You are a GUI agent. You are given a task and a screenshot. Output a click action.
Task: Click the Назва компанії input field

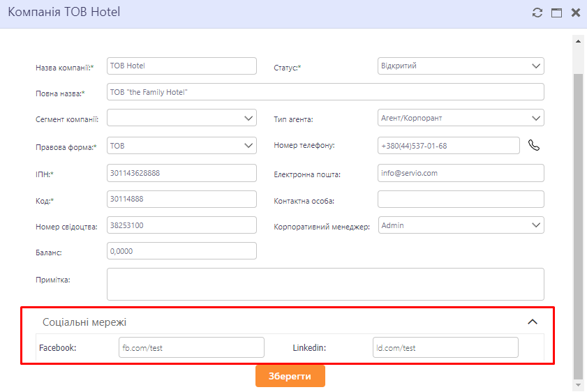click(x=181, y=66)
